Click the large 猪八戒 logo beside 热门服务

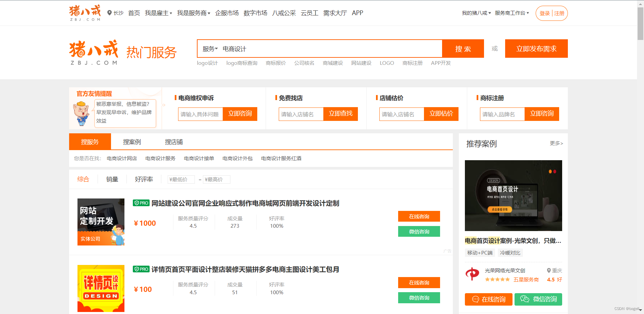pos(94,52)
